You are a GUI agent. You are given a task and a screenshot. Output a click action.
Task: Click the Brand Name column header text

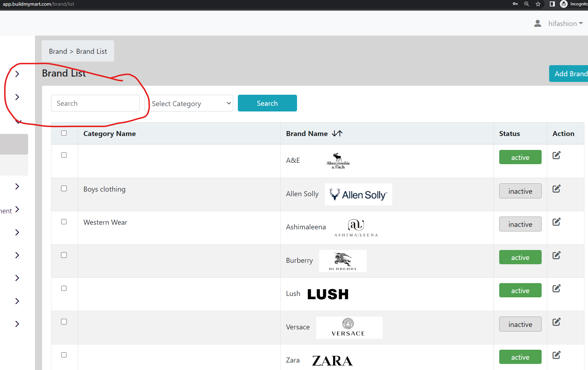point(307,134)
